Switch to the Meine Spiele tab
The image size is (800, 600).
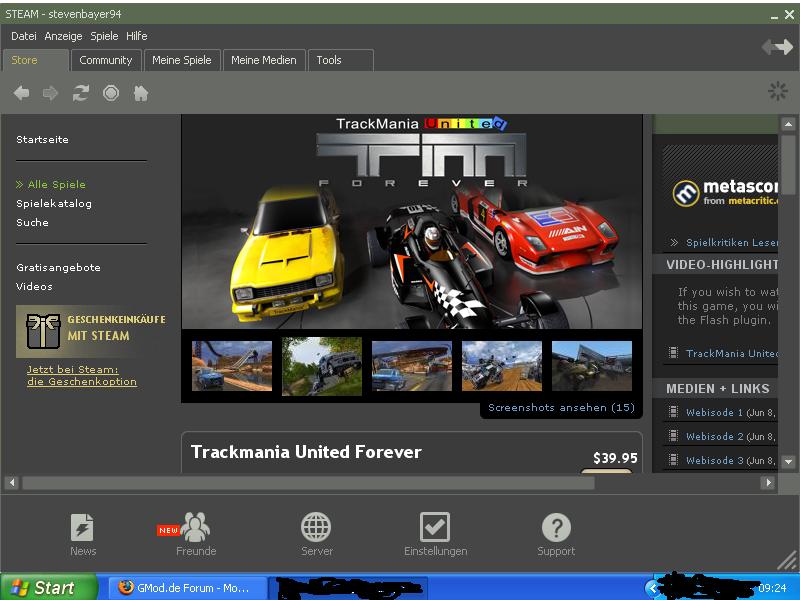pyautogui.click(x=181, y=60)
